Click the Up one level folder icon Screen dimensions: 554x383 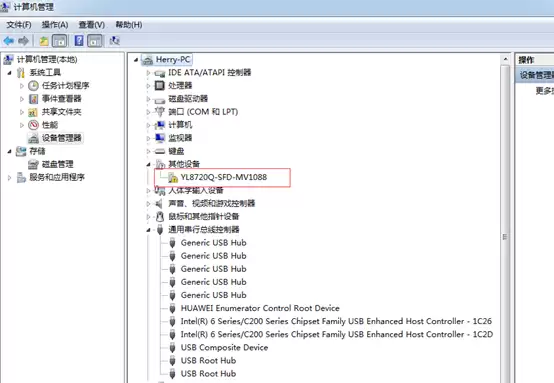pyautogui.click(x=44, y=41)
